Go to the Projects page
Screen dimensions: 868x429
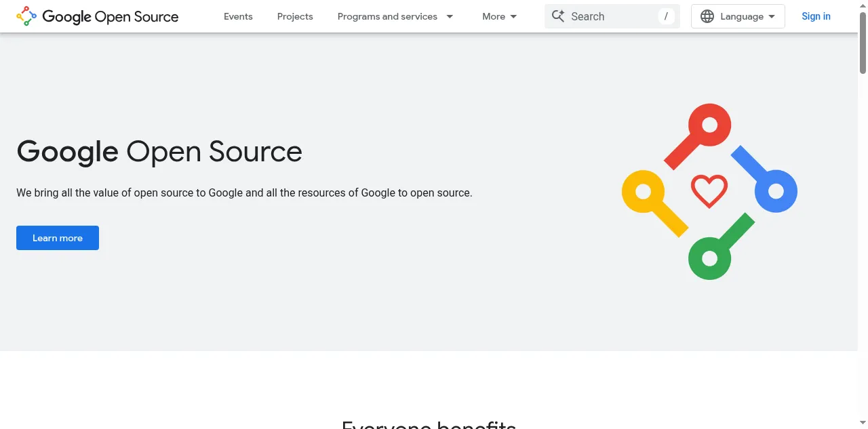tap(295, 16)
